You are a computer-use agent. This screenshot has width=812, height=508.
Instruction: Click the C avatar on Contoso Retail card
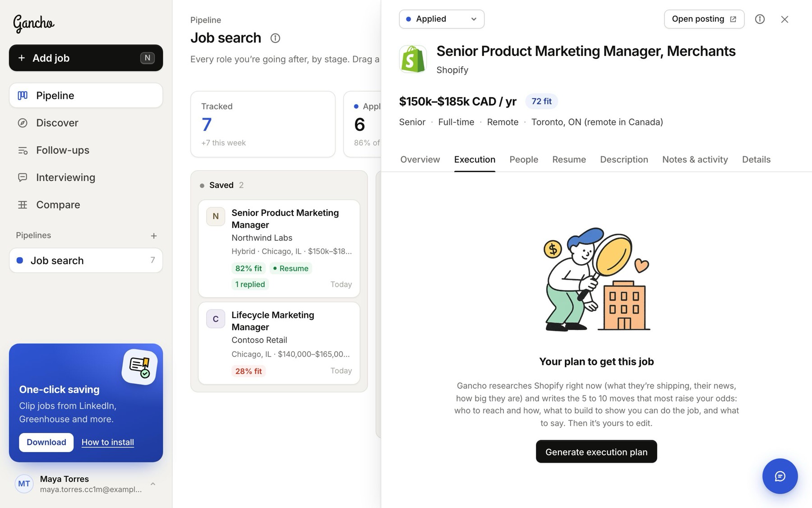(216, 319)
